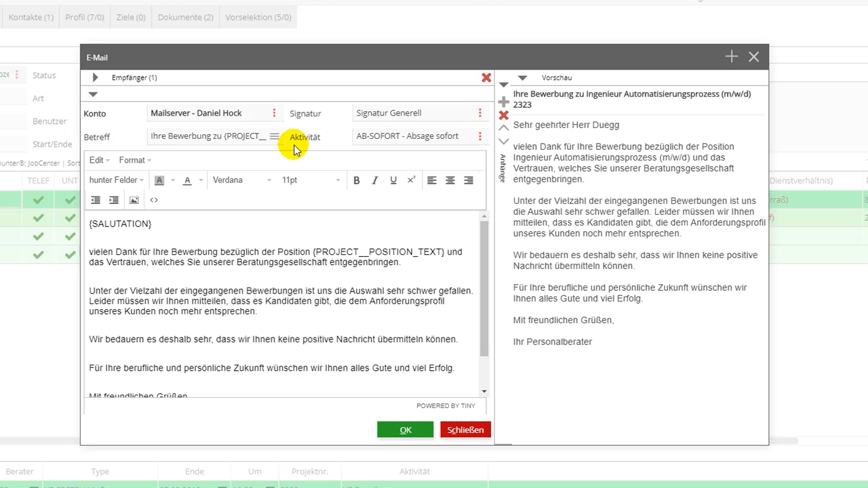Align text right
868x488 pixels.
click(469, 180)
